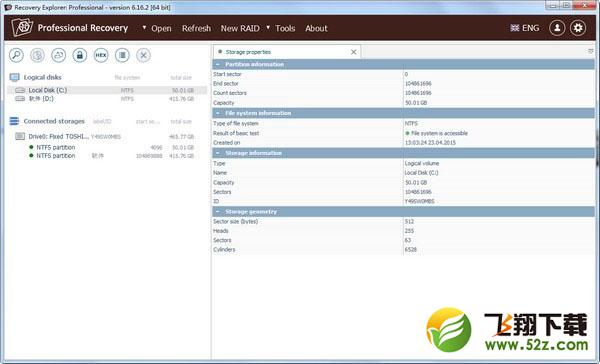Click the Cylinders value 6528
Screen dimensions: 600x364
click(411, 250)
